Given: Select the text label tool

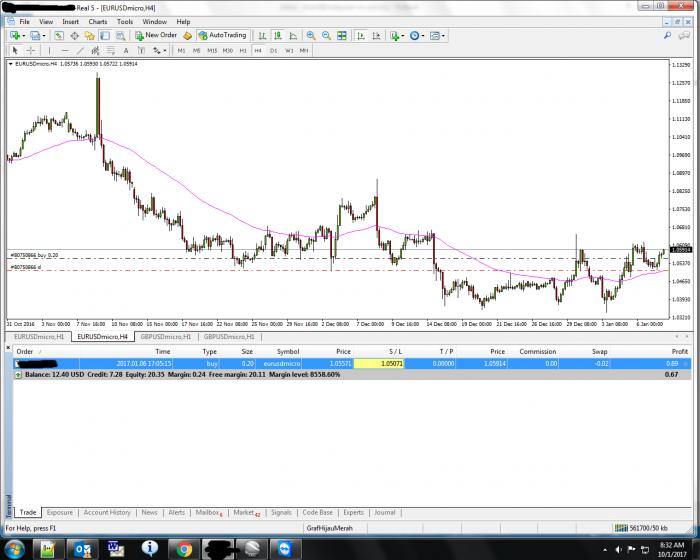Looking at the screenshot, I should 141,50.
